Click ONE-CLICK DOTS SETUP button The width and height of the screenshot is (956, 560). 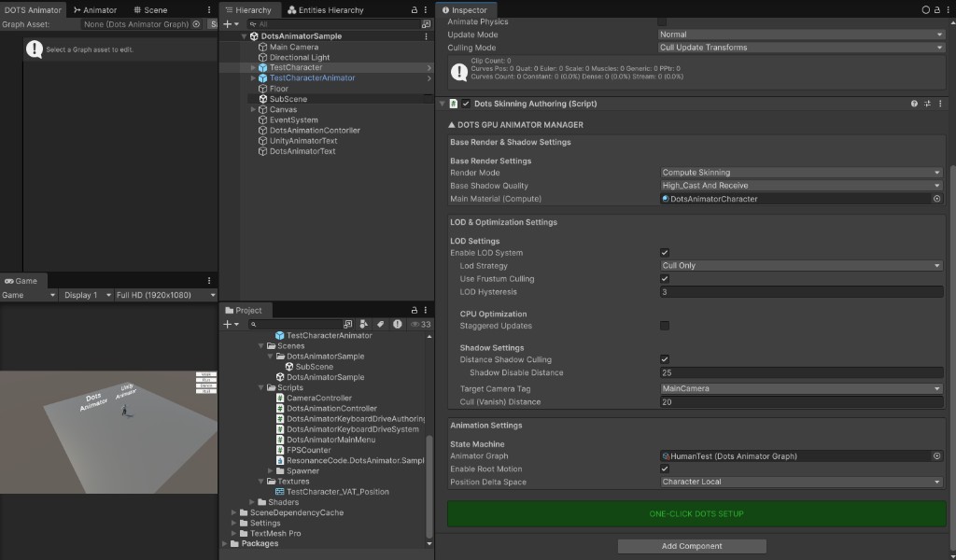click(x=696, y=513)
